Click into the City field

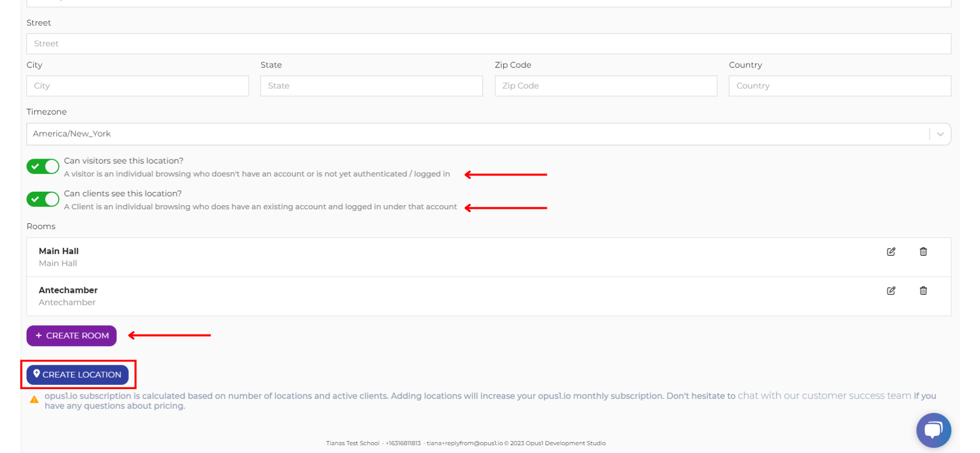[137, 86]
